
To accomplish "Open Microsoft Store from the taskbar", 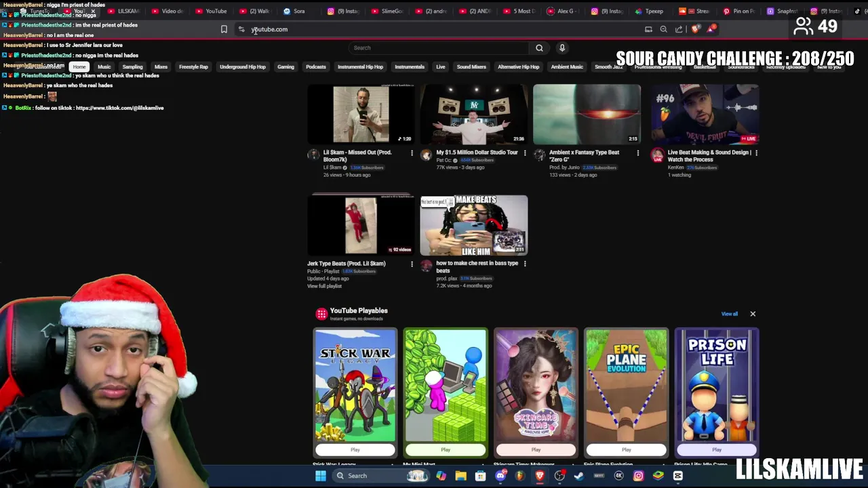I will click(x=480, y=476).
